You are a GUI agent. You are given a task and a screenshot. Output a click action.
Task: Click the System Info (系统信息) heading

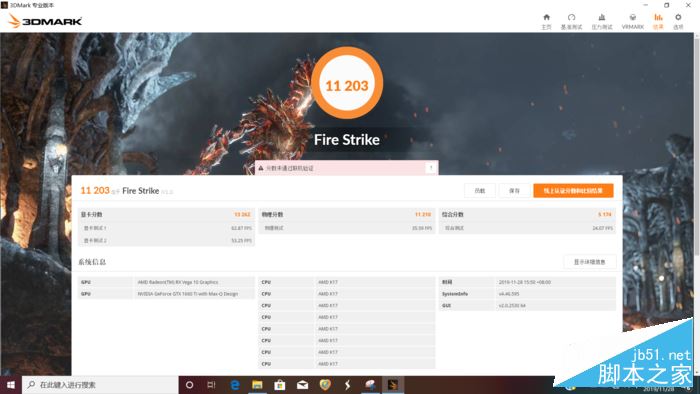[x=92, y=262]
